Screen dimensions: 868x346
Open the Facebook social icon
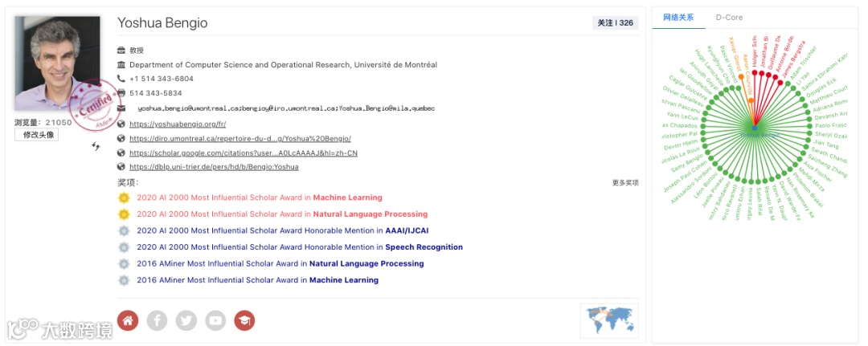pos(157,320)
